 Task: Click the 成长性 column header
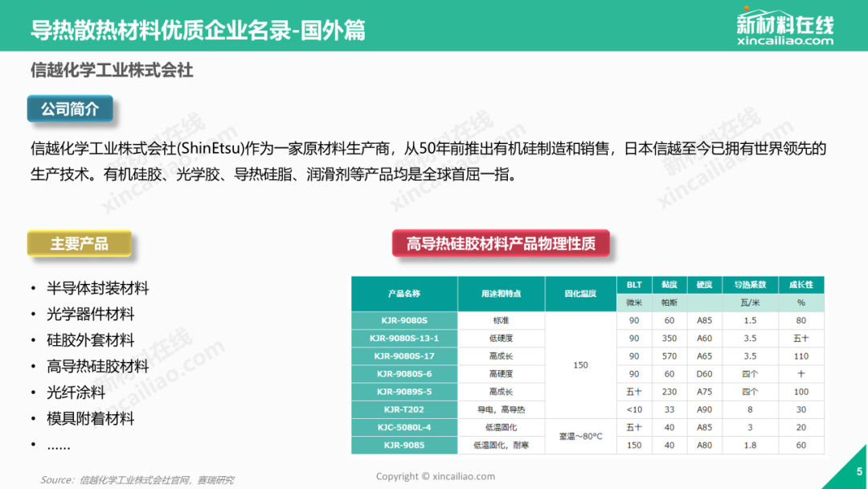[801, 285]
